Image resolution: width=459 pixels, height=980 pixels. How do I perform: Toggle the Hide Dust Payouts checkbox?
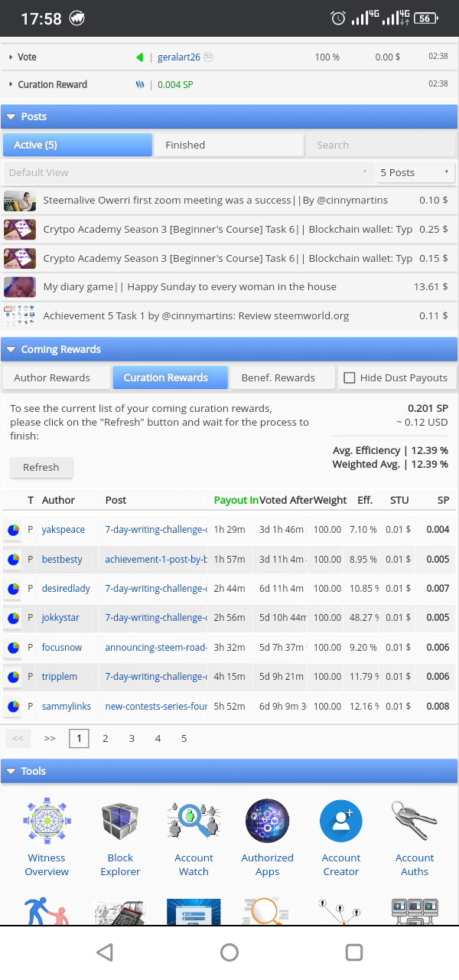[x=350, y=377]
